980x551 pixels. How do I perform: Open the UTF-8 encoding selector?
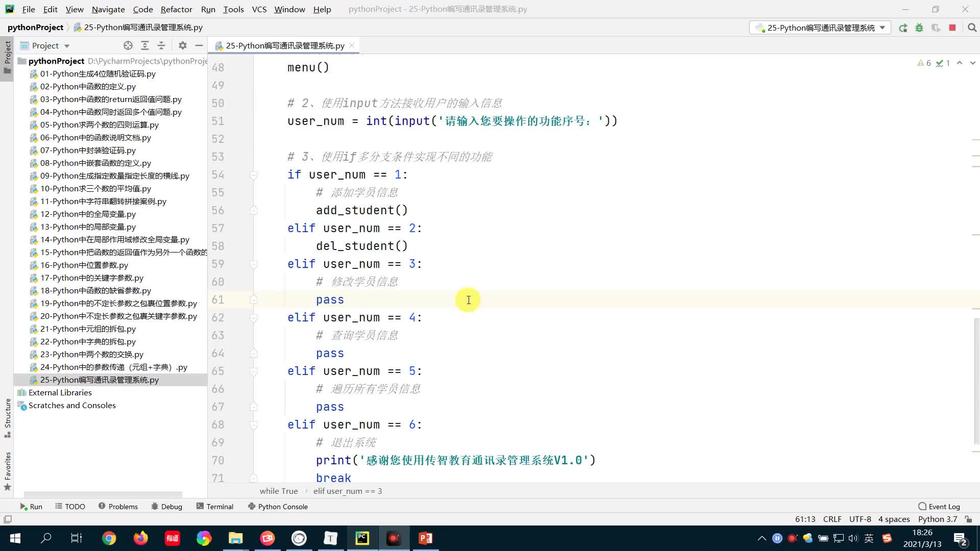click(x=860, y=519)
